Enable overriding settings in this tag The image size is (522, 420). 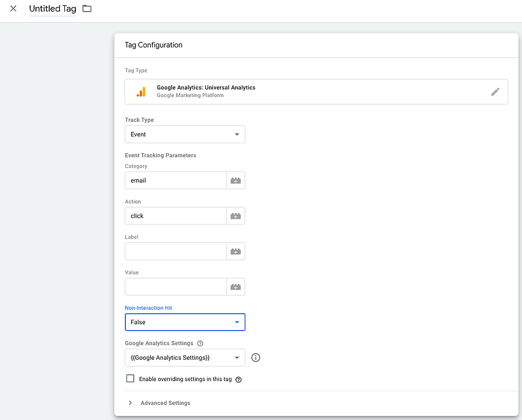130,379
